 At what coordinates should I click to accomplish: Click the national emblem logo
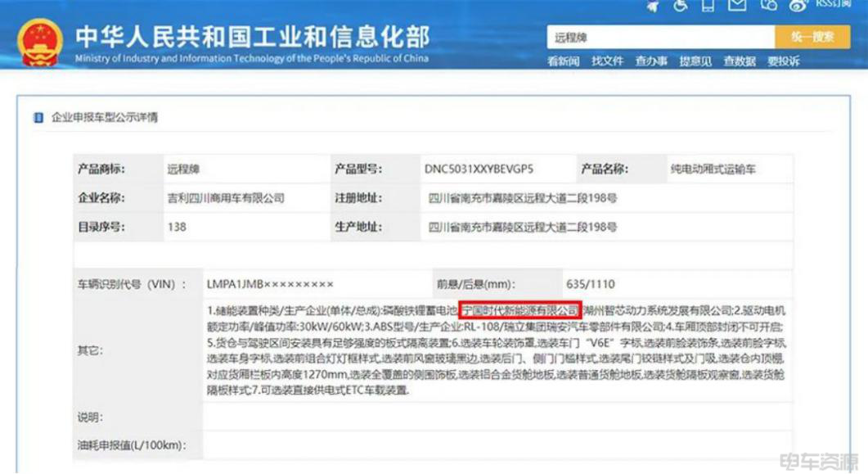(38, 43)
